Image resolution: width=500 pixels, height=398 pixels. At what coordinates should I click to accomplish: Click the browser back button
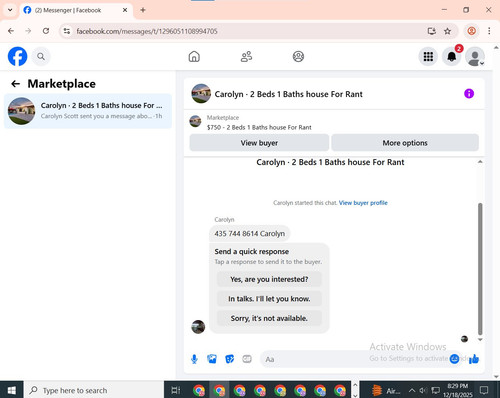tap(11, 31)
